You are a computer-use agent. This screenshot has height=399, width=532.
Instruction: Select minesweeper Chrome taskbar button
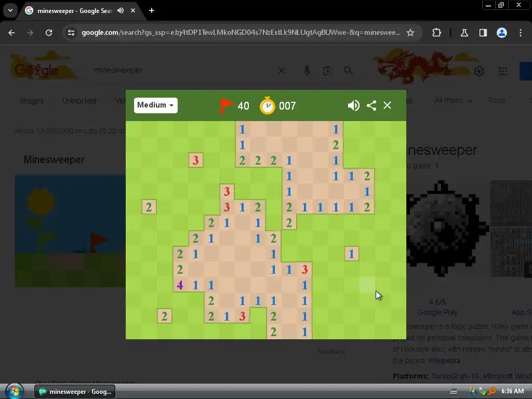pos(75,392)
